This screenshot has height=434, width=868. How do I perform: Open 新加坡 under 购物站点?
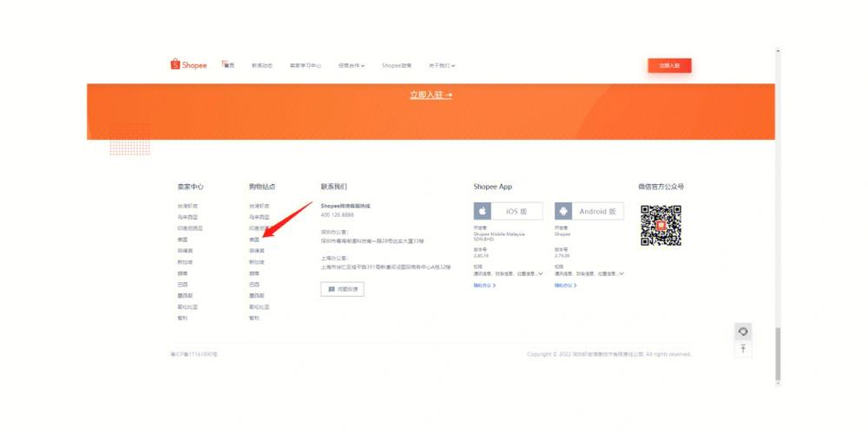point(256,262)
